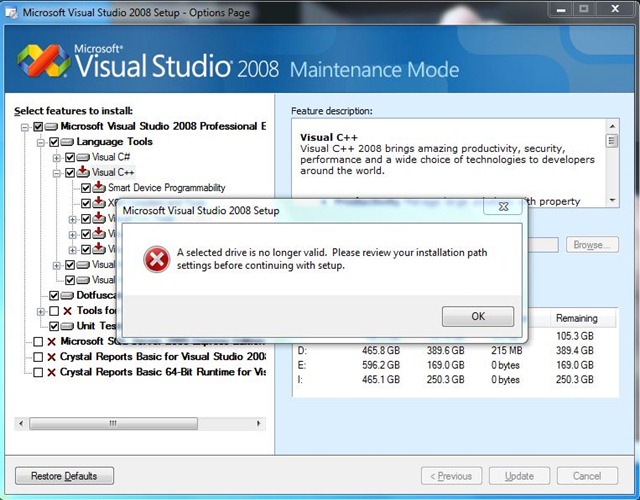Click the Update button
This screenshot has height=500, width=640.
[x=519, y=476]
